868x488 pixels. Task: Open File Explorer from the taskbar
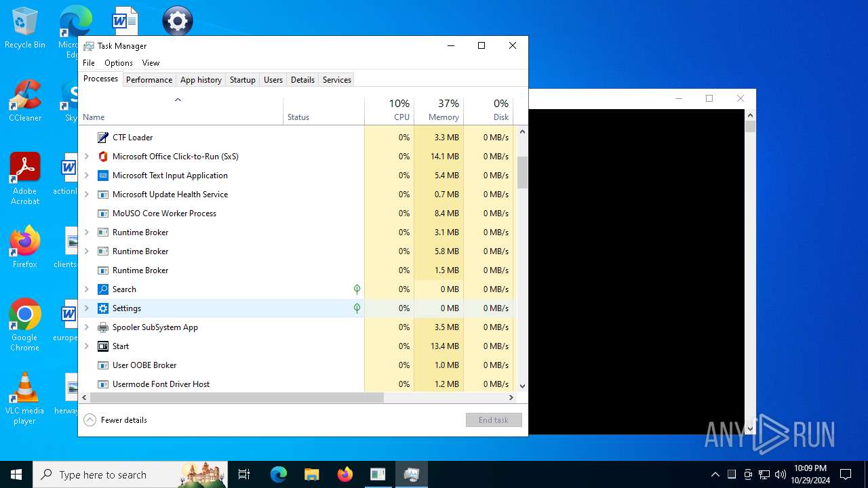tap(311, 474)
